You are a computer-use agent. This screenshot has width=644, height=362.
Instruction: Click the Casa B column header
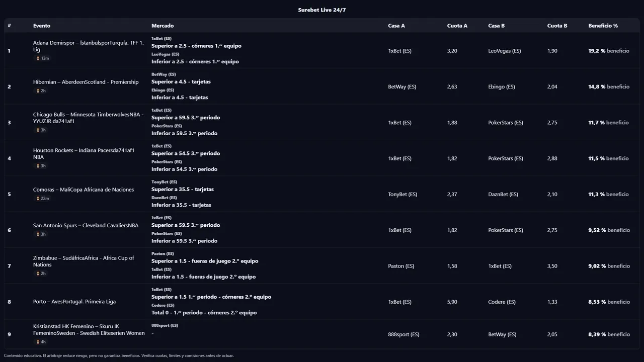click(496, 26)
